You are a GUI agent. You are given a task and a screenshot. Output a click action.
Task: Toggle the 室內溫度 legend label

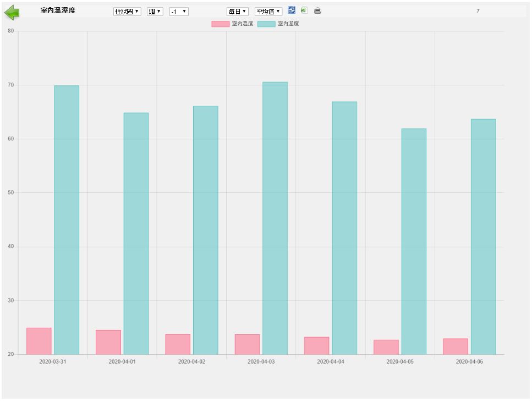[242, 24]
